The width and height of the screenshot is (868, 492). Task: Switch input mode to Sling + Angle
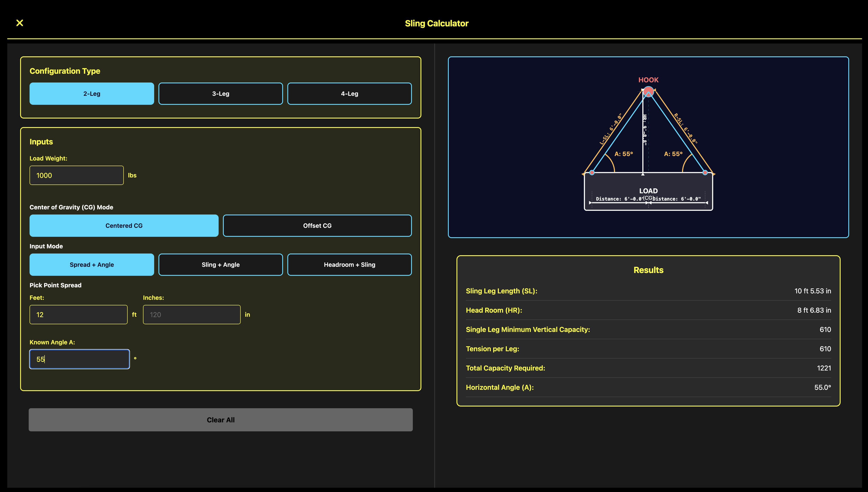[x=221, y=265]
